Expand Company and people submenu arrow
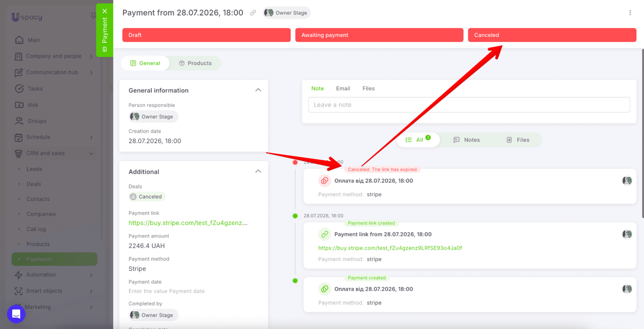This screenshot has height=329, width=644. (x=91, y=57)
